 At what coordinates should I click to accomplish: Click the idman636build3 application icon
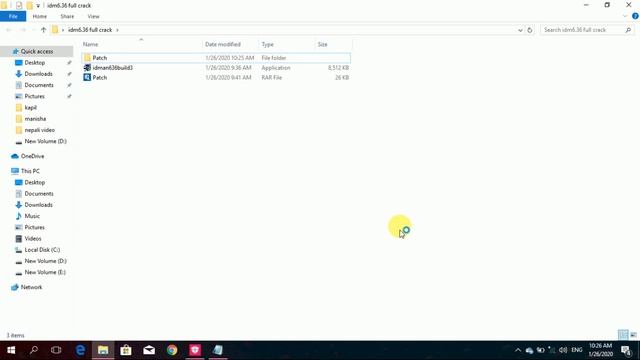click(x=87, y=68)
